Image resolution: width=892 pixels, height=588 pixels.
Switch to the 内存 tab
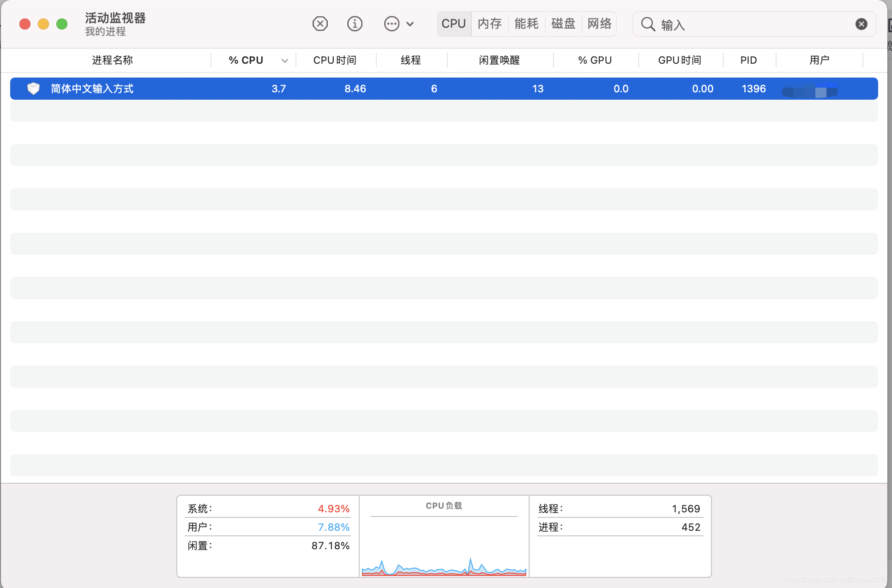(x=489, y=24)
